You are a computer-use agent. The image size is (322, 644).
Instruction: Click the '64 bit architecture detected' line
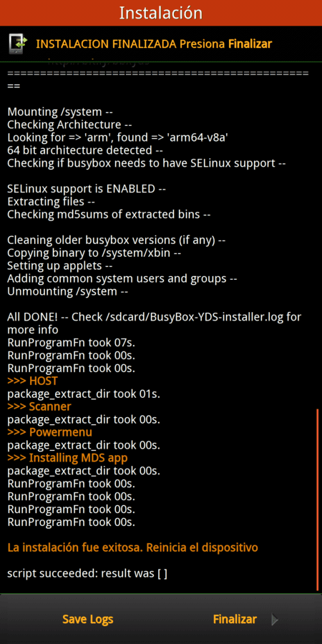click(85, 150)
